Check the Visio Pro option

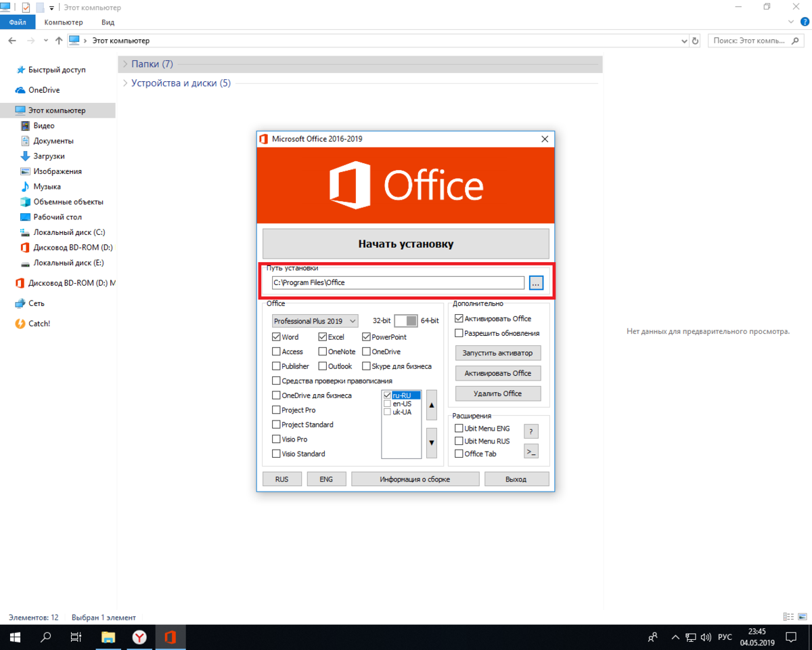276,439
